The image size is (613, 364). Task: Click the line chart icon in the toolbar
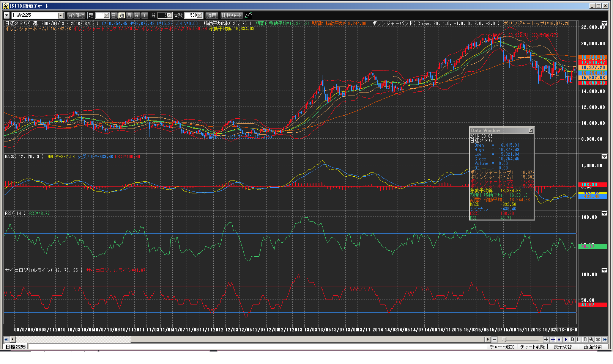point(248,15)
